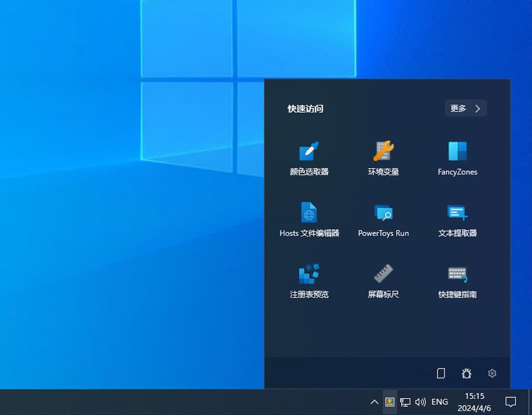The image size is (532, 415).
Task: Open the network status tray icon
Action: click(x=405, y=402)
